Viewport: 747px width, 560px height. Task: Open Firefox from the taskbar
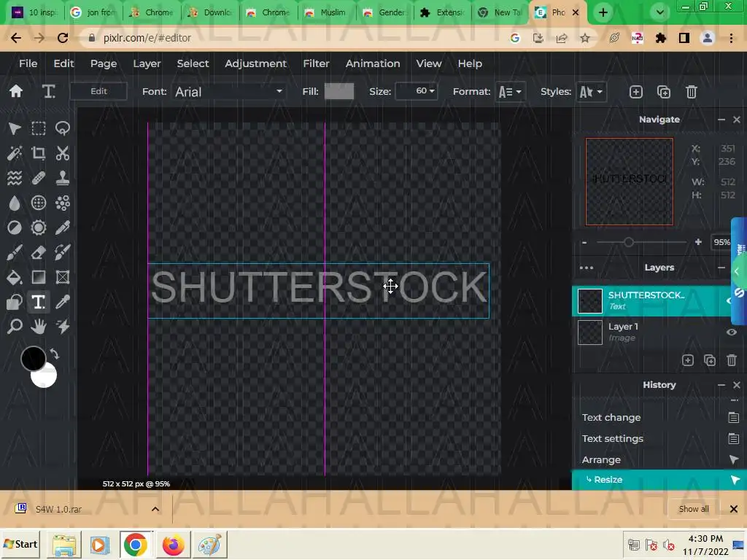173,545
